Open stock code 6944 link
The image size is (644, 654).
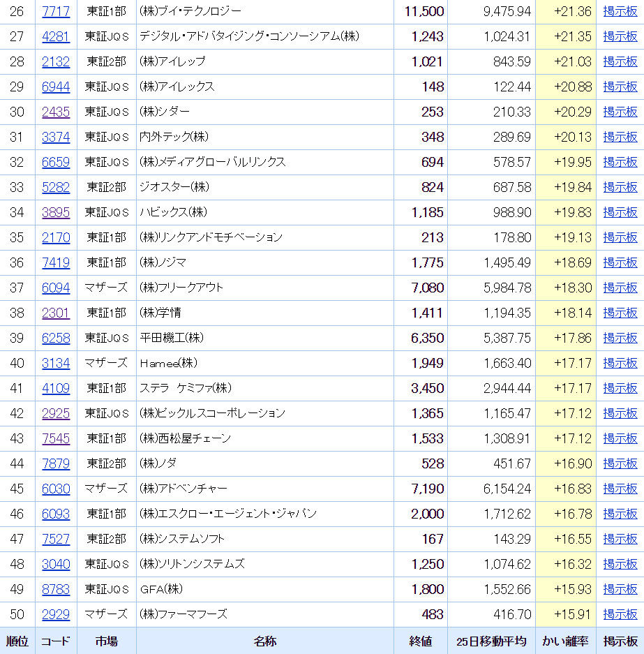56,87
